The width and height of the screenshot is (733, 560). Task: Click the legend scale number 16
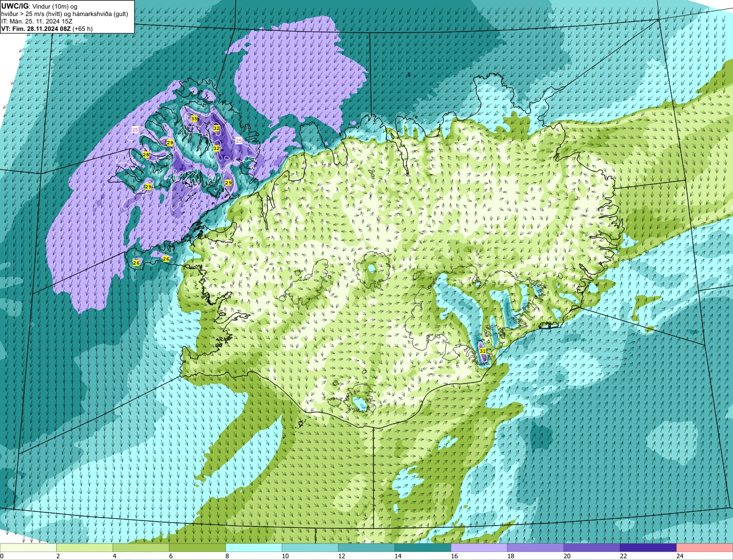454,556
